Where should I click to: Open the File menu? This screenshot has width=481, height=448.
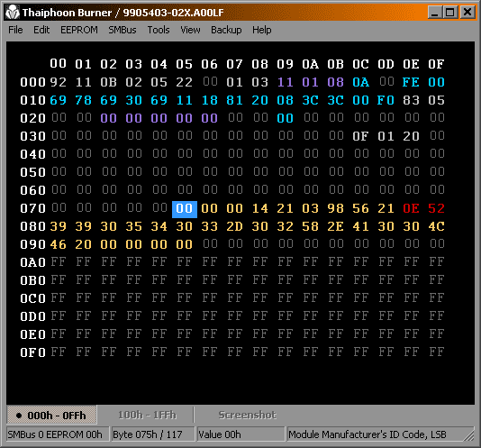pos(15,30)
